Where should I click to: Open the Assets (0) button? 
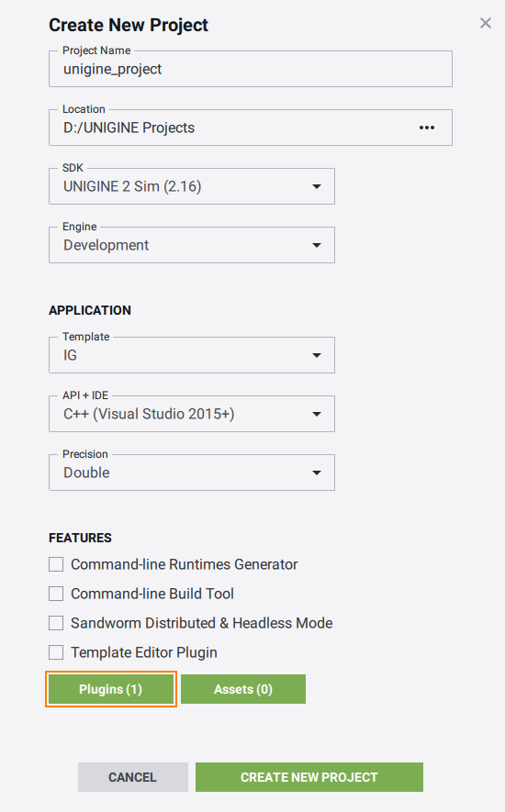pyautogui.click(x=243, y=689)
